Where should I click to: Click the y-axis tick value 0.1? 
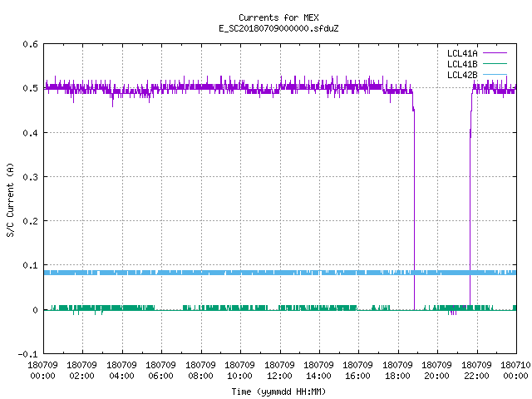[x=30, y=265]
